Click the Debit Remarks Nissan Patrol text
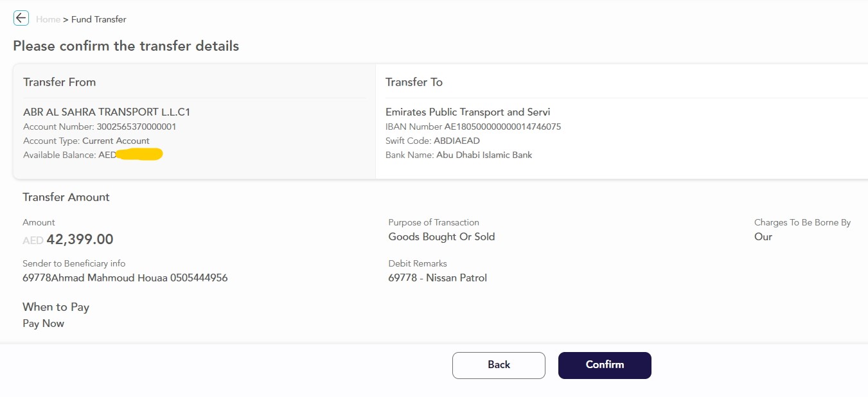Screen dimensions: 868x397 point(438,278)
